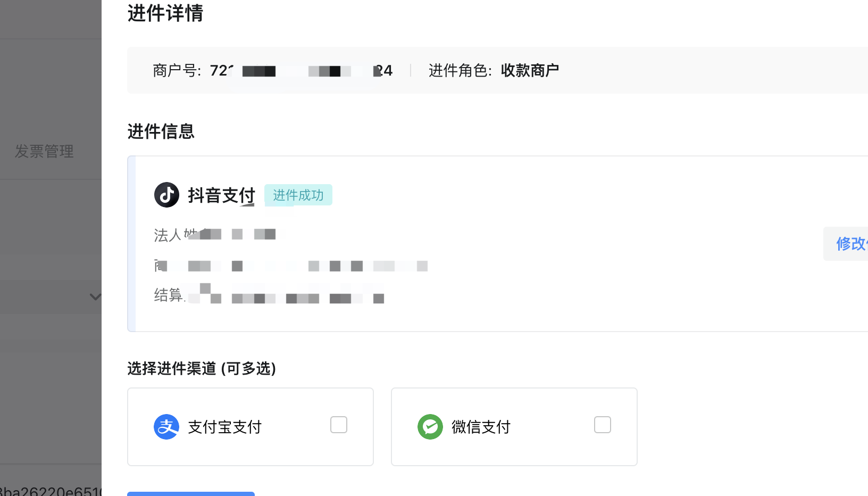Image resolution: width=868 pixels, height=496 pixels.
Task: Click the 微信支付 channel label
Action: [x=481, y=427]
